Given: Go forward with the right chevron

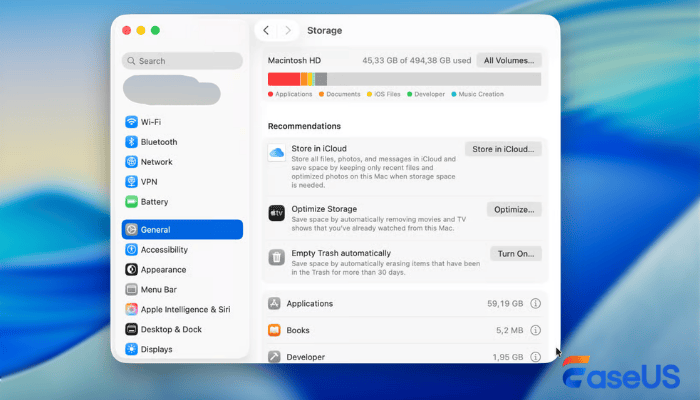Looking at the screenshot, I should pos(288,30).
